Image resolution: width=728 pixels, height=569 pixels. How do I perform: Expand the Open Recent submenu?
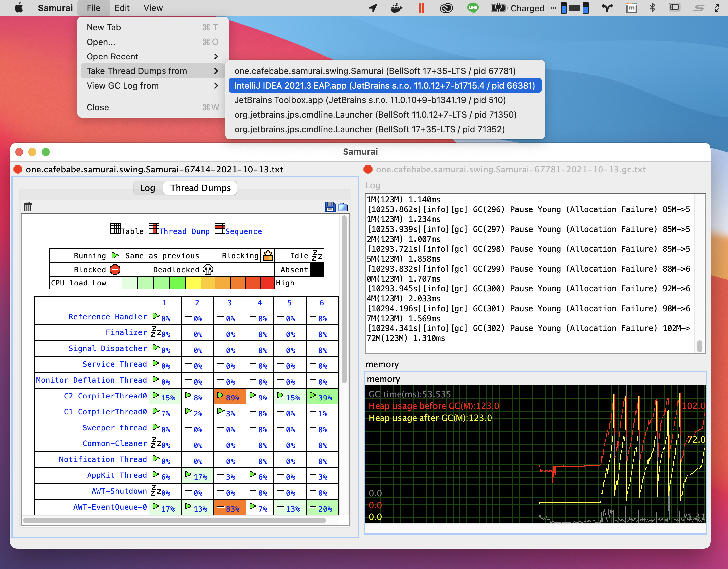point(153,57)
